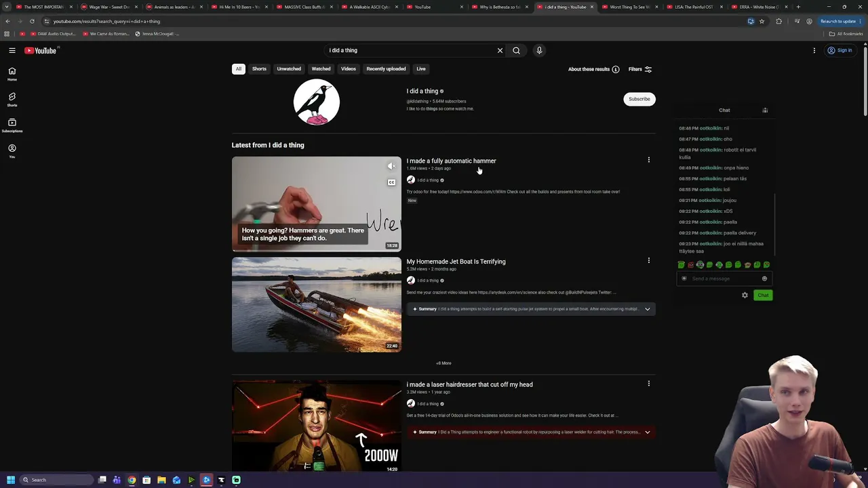Open a new browser tab
The width and height of the screenshot is (868, 488).
click(798, 7)
